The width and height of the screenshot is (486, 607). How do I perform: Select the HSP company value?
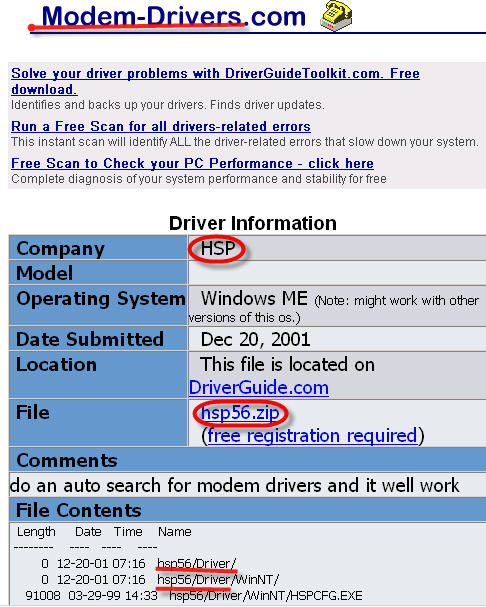pyautogui.click(x=218, y=249)
